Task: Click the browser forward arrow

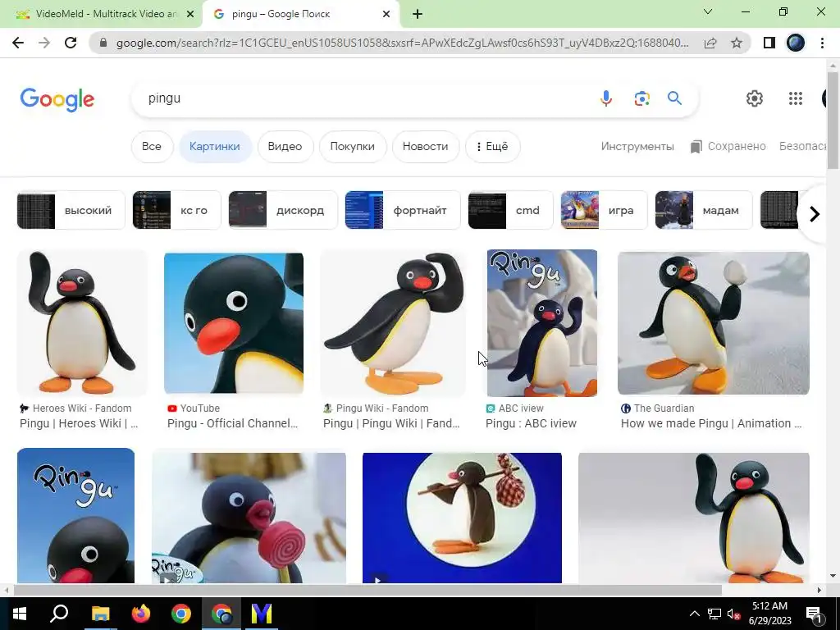Action: point(44,43)
